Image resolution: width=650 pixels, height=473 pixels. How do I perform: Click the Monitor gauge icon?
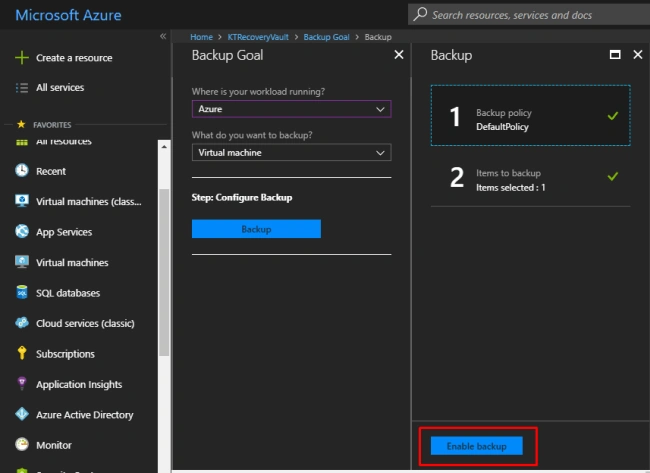(x=22, y=444)
